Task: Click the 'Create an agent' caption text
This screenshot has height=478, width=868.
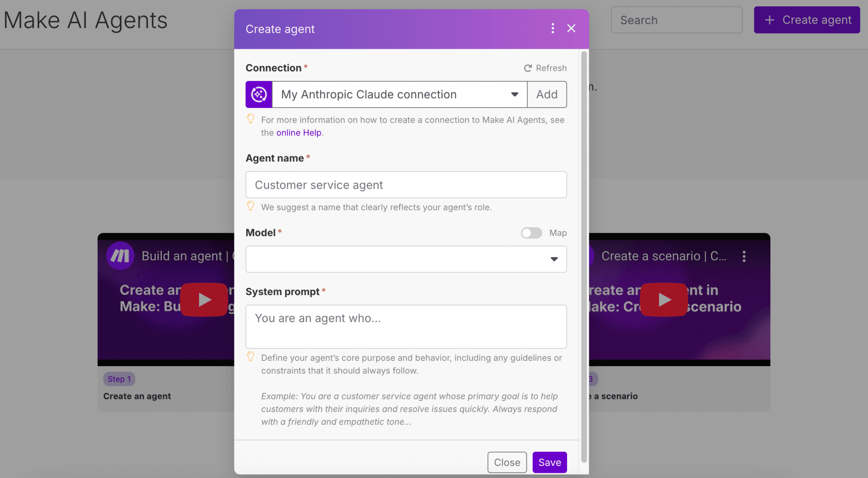Action: click(x=137, y=396)
